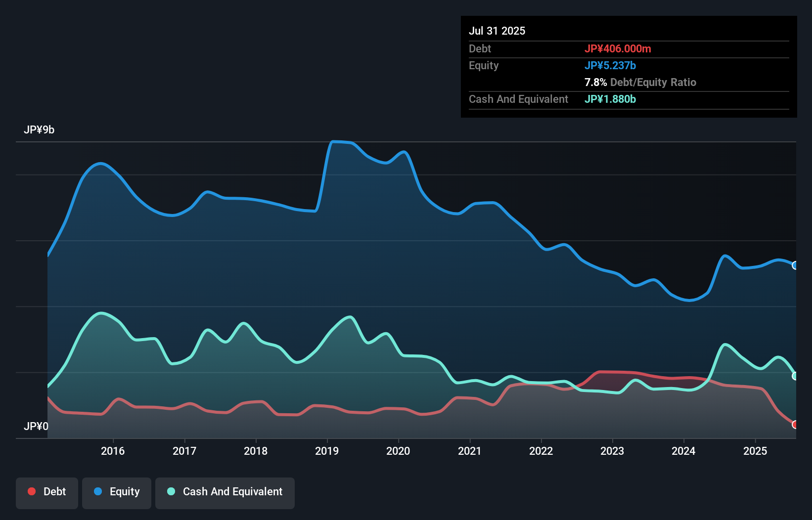Toggle the Equity series visibility
This screenshot has height=520, width=812.
[116, 493]
